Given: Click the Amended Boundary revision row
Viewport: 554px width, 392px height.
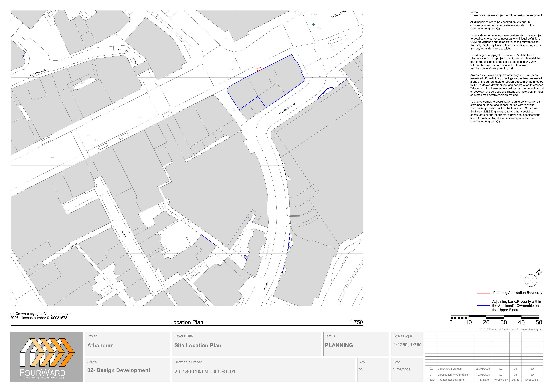Looking at the screenshot, I should click(x=484, y=369).
